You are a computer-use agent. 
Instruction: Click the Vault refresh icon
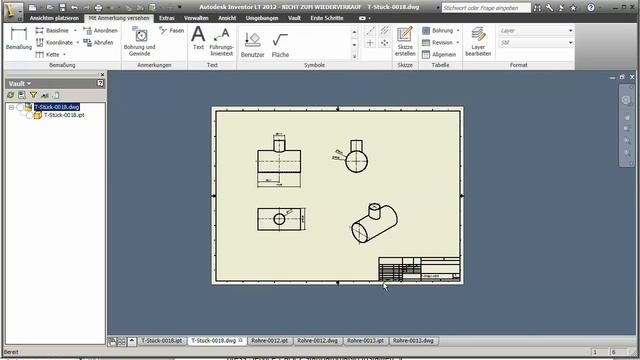pos(11,95)
